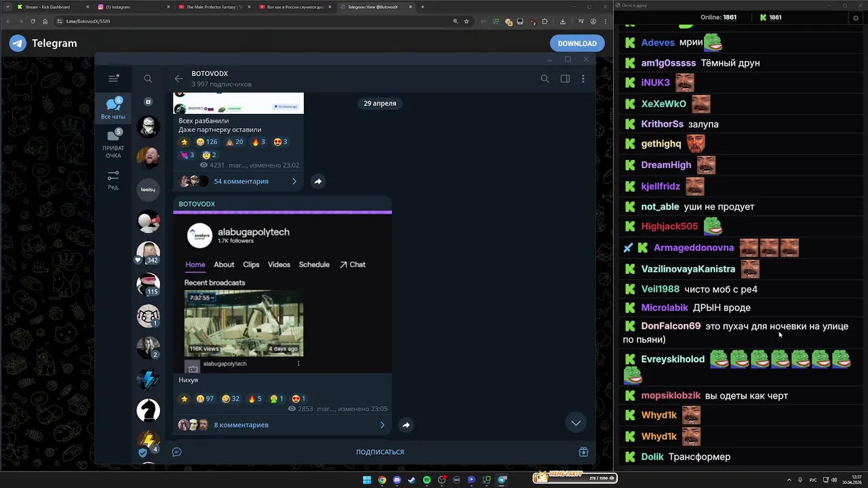Open Telegram from the taskbar

502,480
